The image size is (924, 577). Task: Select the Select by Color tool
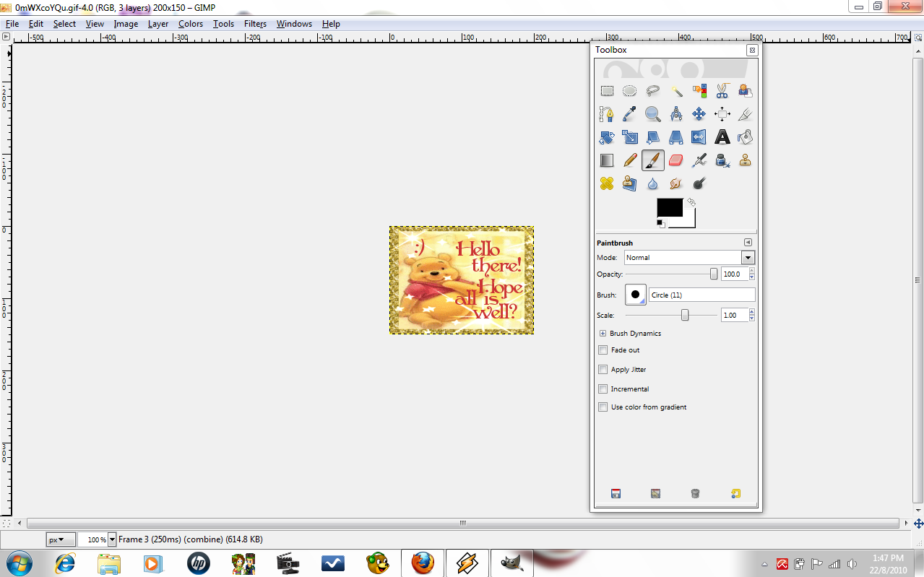point(699,91)
